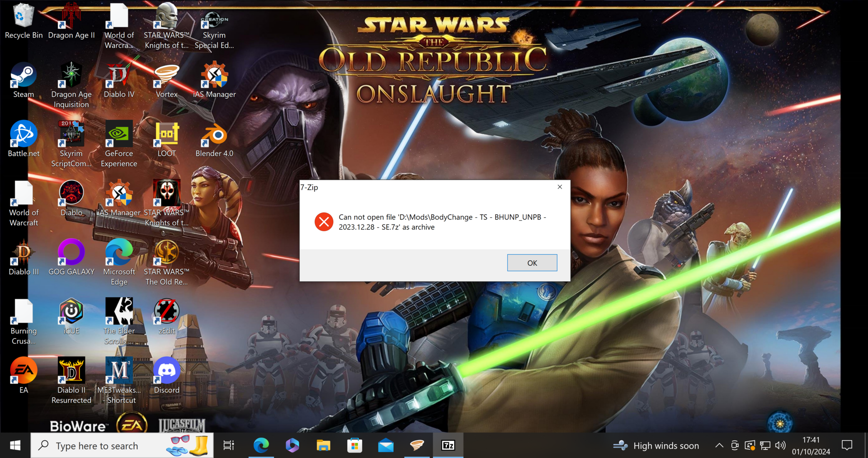Select the iAS Manager icon beside Vortex
868x458 pixels.
coord(214,81)
